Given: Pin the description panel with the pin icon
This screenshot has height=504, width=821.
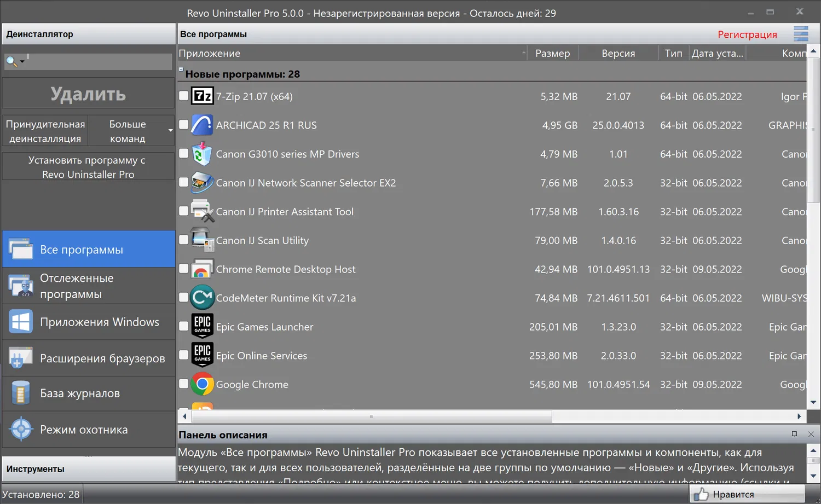Looking at the screenshot, I should click(794, 434).
